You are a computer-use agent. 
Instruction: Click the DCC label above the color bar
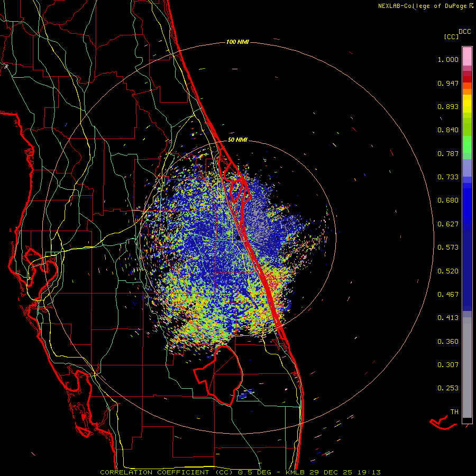(x=465, y=32)
